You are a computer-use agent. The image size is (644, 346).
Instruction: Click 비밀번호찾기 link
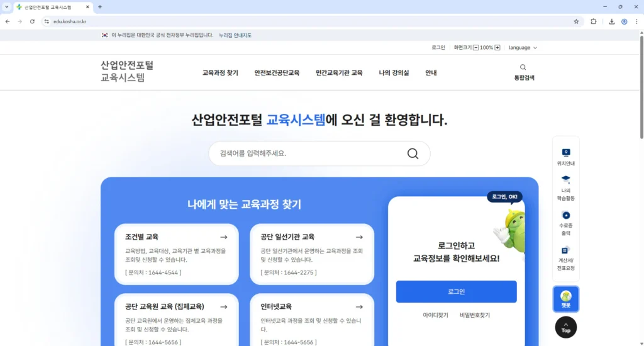click(x=474, y=315)
